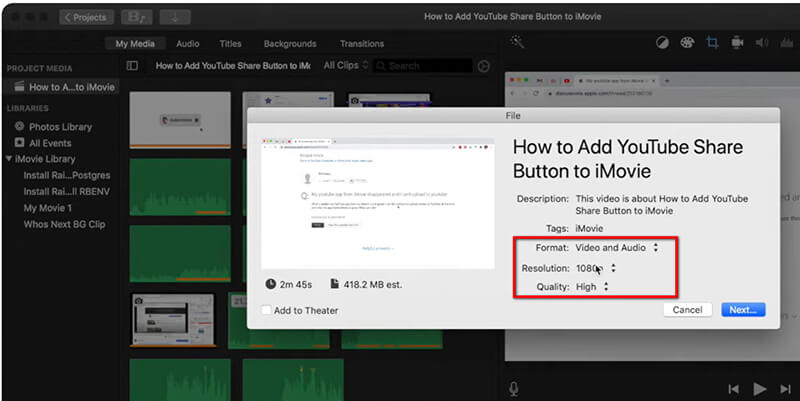
Task: Select the dark screenshot clip thumbnail
Action: coord(173,320)
